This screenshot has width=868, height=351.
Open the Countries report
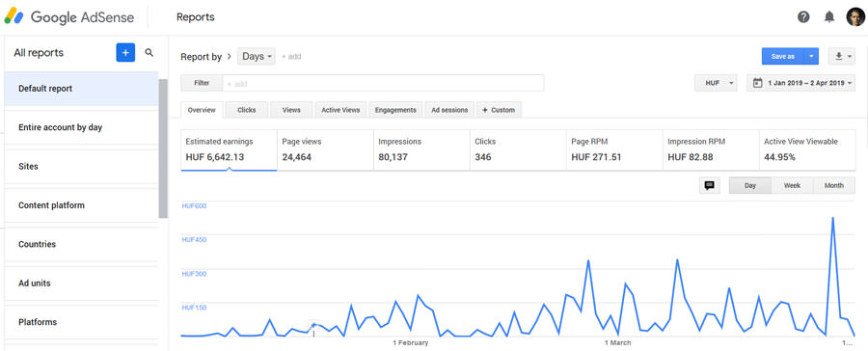(81, 244)
